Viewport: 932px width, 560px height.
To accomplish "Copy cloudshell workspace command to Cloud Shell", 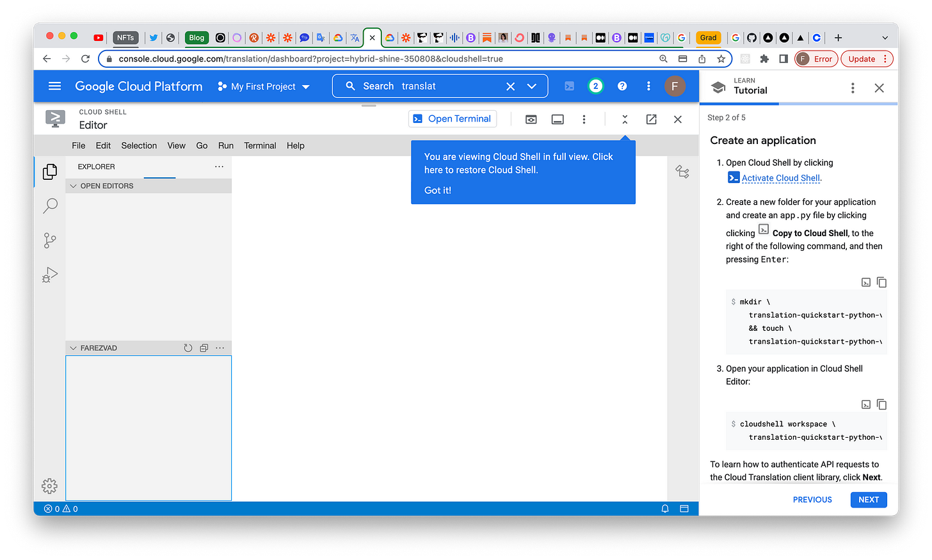I will coord(865,404).
